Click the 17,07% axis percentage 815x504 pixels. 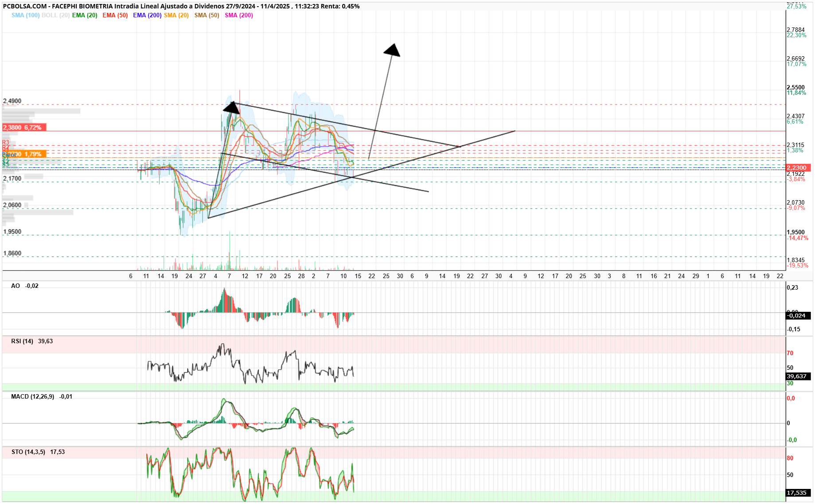796,64
